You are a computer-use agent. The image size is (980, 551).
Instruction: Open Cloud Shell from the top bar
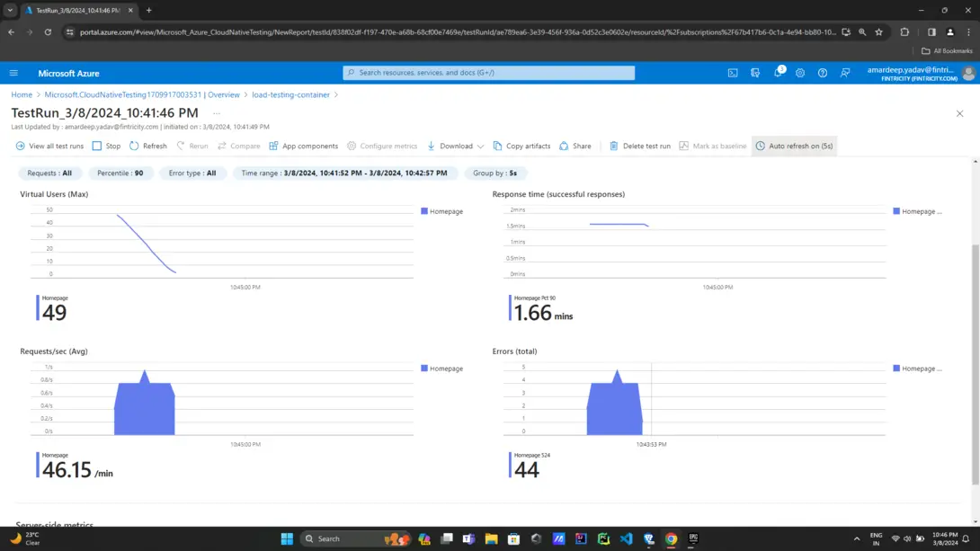pos(733,73)
